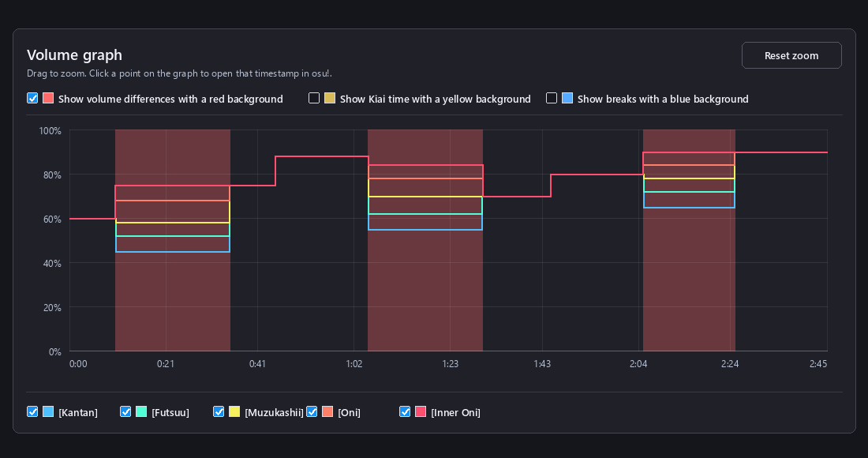The image size is (868, 458).
Task: Toggle the [Kantan] difficulty checkbox
Action: 32,411
